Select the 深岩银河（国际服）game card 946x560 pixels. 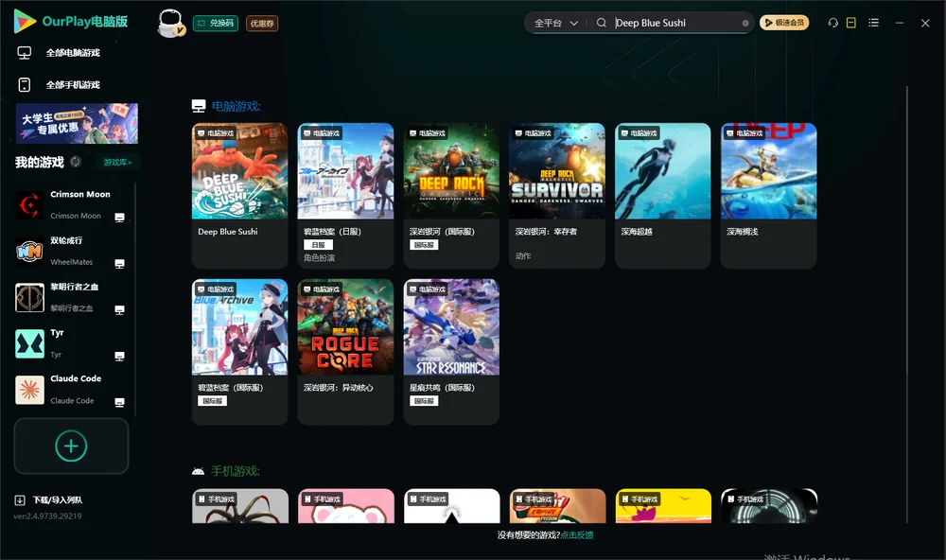pos(451,196)
